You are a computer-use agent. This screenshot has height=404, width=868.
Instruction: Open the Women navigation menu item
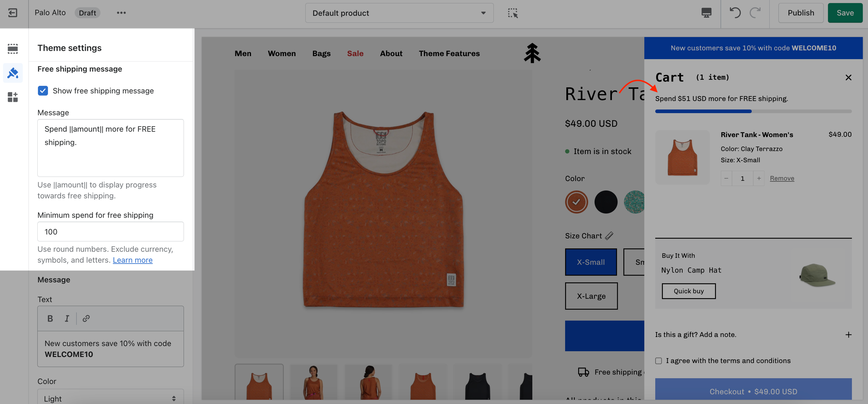tap(281, 53)
